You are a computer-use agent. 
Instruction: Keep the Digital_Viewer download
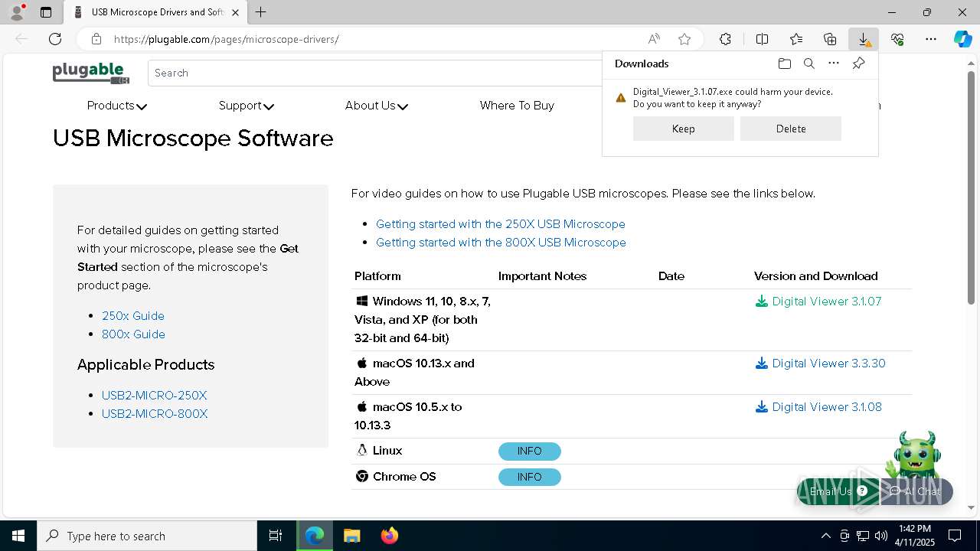683,129
